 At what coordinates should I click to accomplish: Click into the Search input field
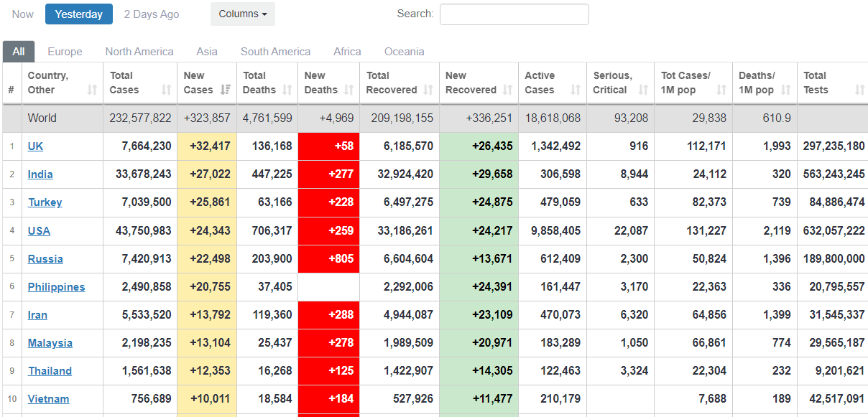[x=514, y=14]
